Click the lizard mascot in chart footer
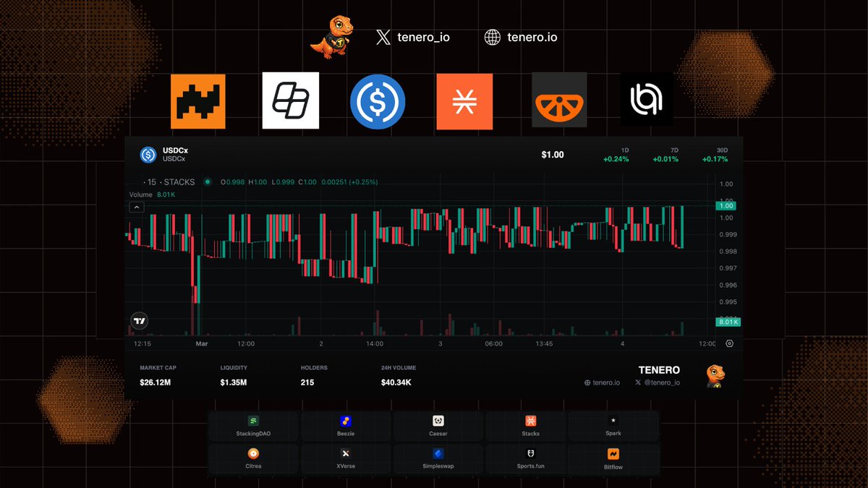Viewport: 868px width, 488px height. [716, 376]
